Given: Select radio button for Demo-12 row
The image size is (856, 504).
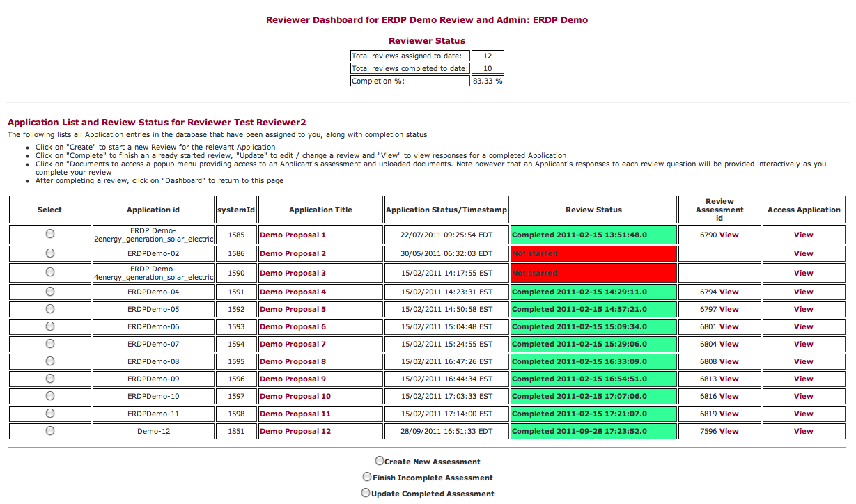Looking at the screenshot, I should pos(50,431).
